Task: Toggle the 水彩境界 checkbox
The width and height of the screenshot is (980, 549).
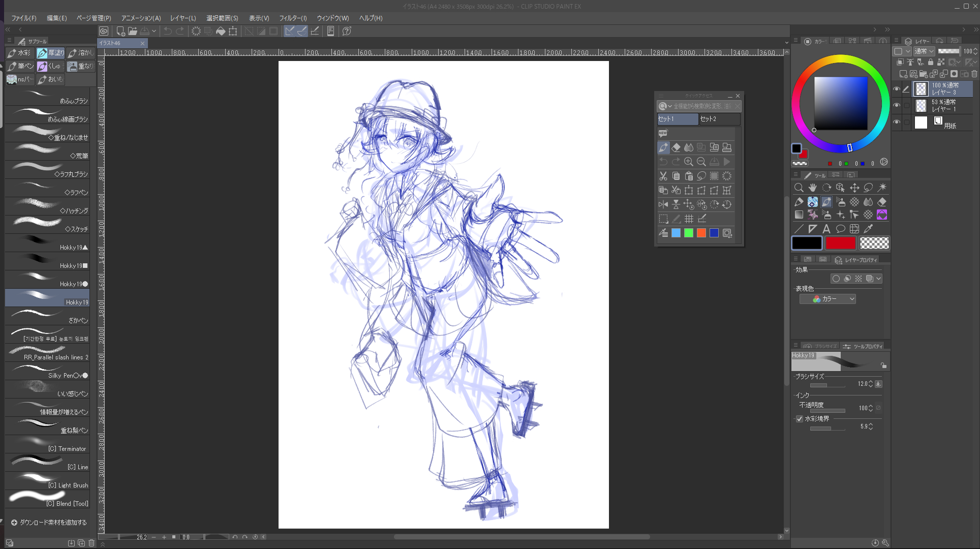Action: (x=800, y=419)
